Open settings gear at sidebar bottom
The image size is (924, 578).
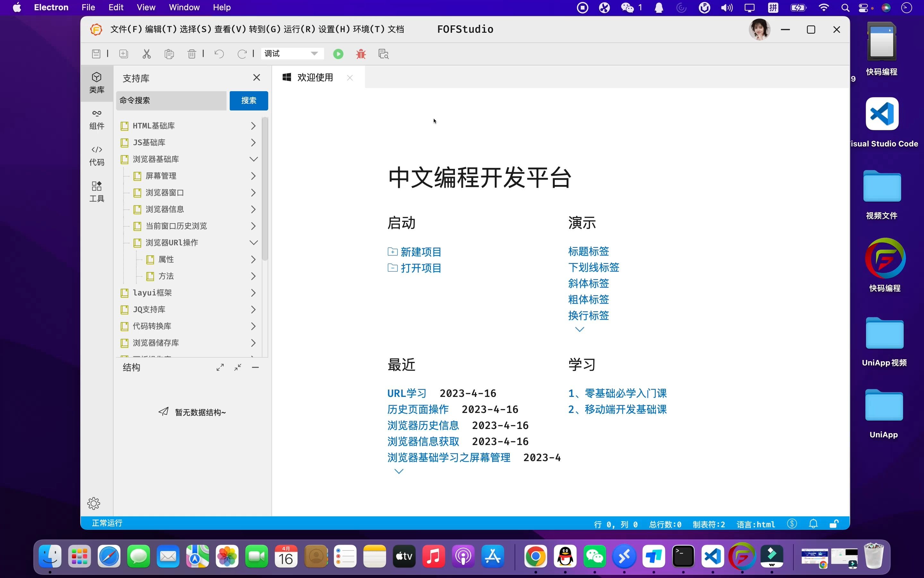(94, 504)
